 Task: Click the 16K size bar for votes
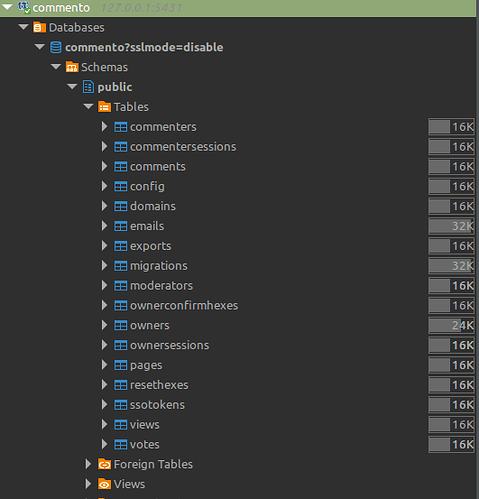point(451,444)
